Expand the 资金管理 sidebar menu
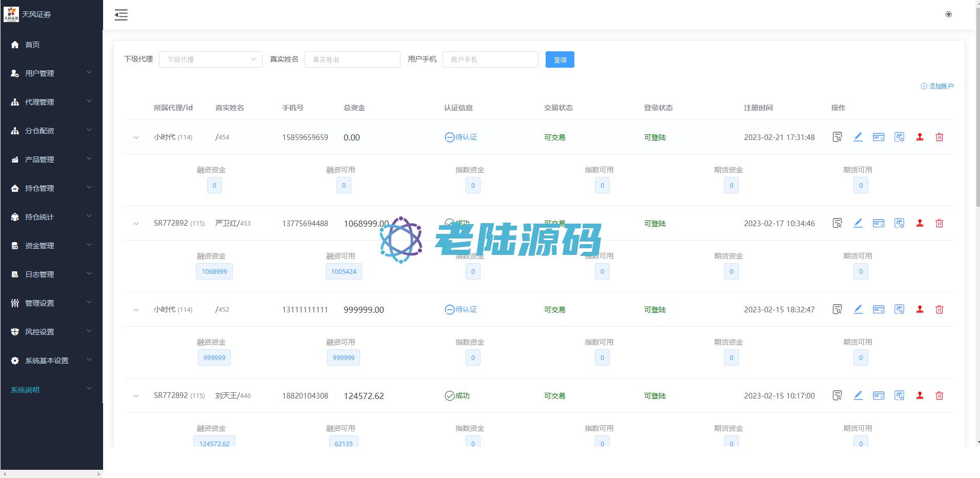Screen dimensions: 980x478 coord(51,246)
